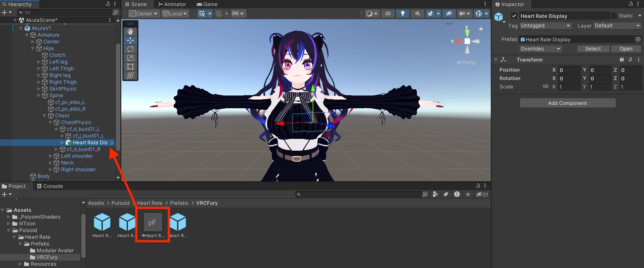Open the scene draw mode sphere dropdown
This screenshot has width=644, height=268.
[372, 13]
